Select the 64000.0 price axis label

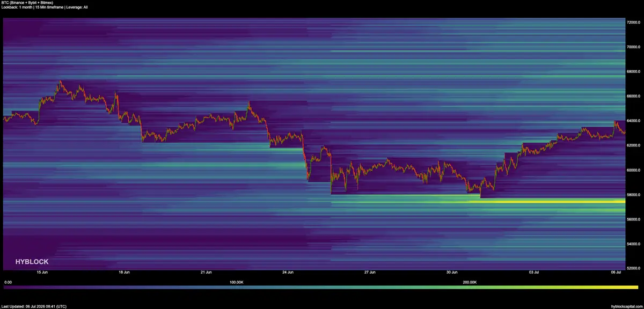click(634, 121)
